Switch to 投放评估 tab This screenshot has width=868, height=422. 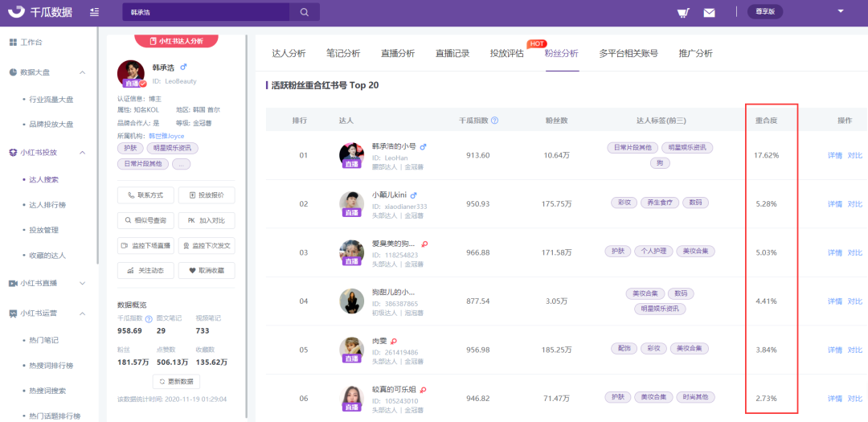[506, 54]
